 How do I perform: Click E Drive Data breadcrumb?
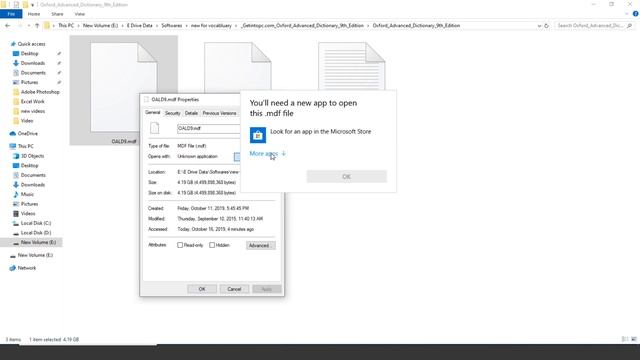[x=140, y=25]
